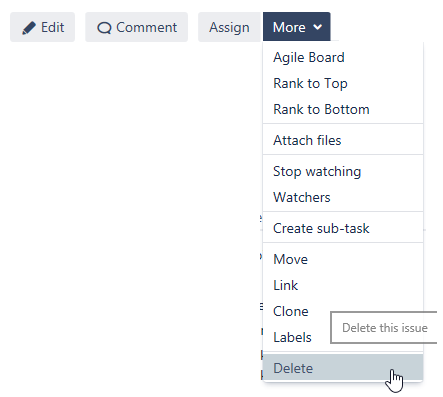
Task: Click the Delete this issue tooltip
Action: tap(384, 328)
